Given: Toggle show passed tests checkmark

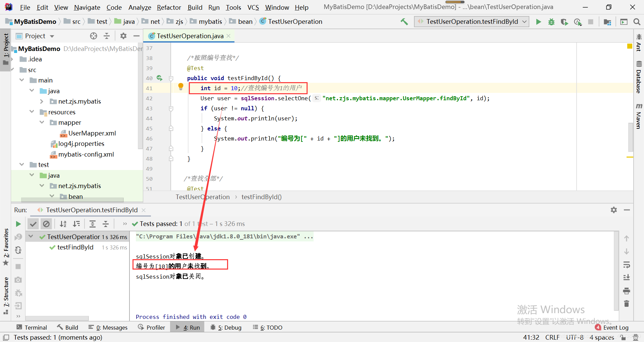Looking at the screenshot, I should tap(33, 224).
